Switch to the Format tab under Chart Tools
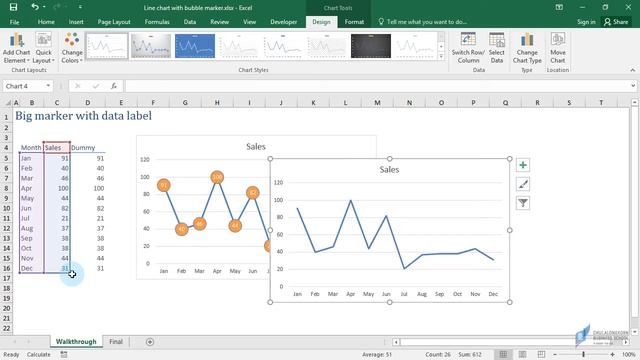 [354, 22]
